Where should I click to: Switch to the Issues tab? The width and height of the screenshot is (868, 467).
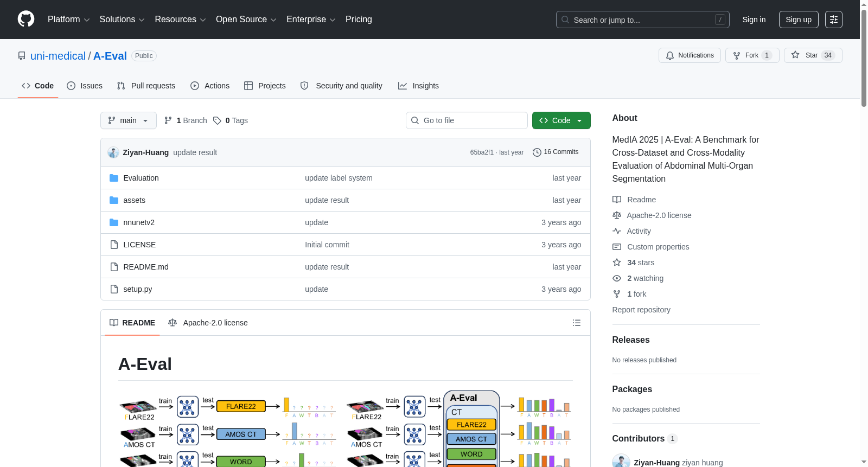[85, 86]
